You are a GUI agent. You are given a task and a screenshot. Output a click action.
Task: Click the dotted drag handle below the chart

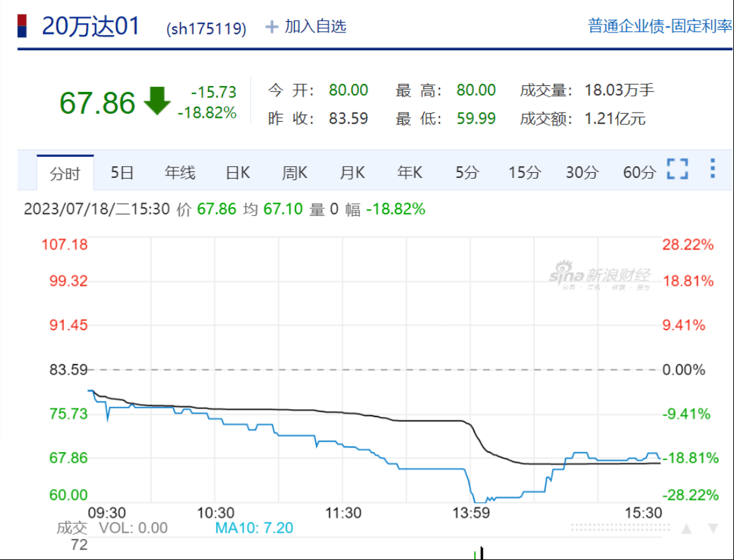621,528
